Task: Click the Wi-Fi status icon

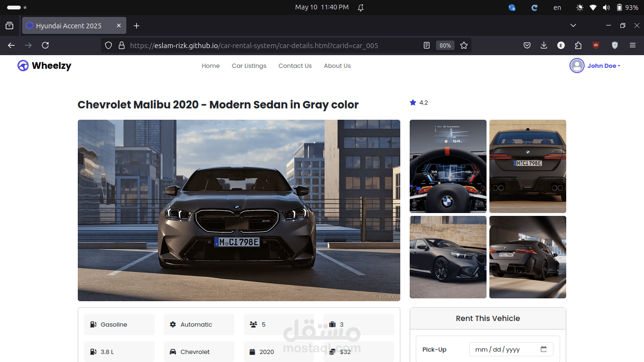Action: [x=593, y=8]
